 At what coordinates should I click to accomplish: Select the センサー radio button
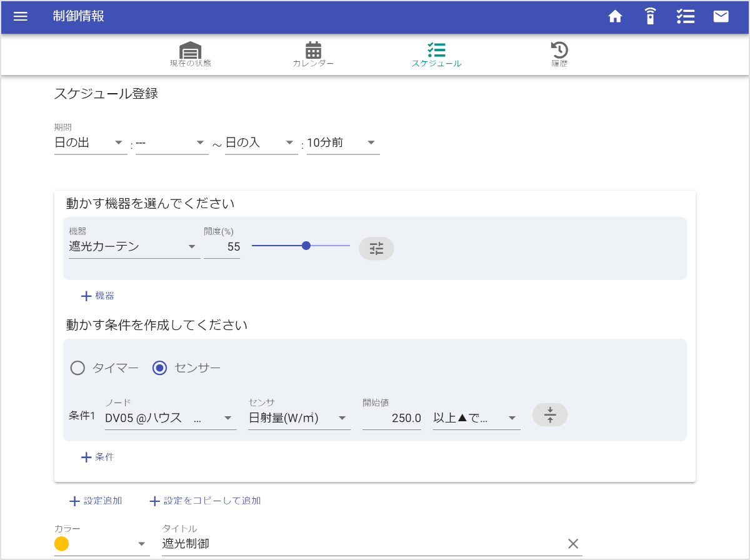[x=159, y=368]
